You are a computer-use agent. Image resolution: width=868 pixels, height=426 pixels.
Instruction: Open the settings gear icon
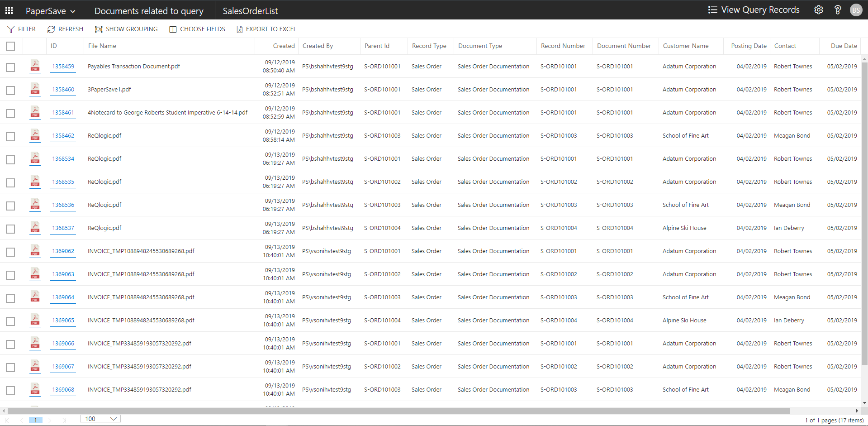818,10
